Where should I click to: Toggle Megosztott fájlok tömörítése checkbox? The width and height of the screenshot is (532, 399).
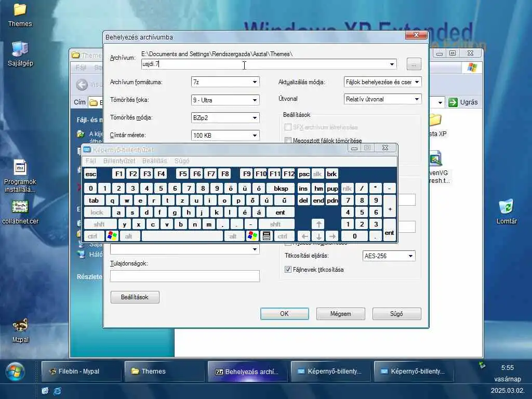pos(288,140)
